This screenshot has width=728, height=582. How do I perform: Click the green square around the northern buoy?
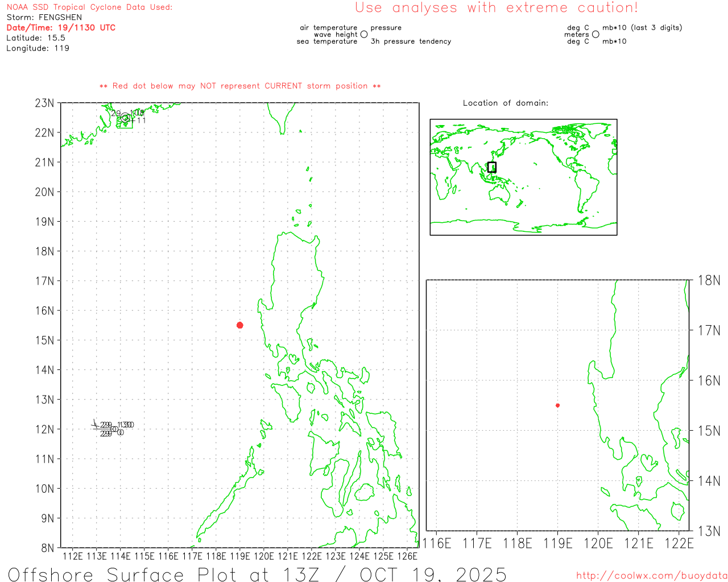click(125, 120)
